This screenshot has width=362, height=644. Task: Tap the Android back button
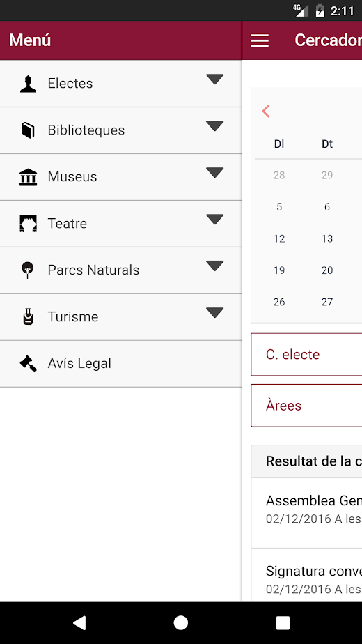click(x=79, y=623)
